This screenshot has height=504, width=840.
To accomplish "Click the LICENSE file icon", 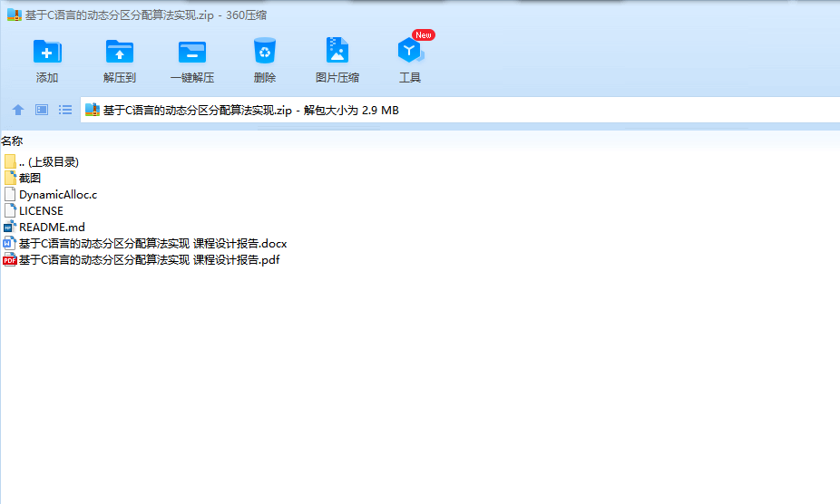I will (10, 210).
